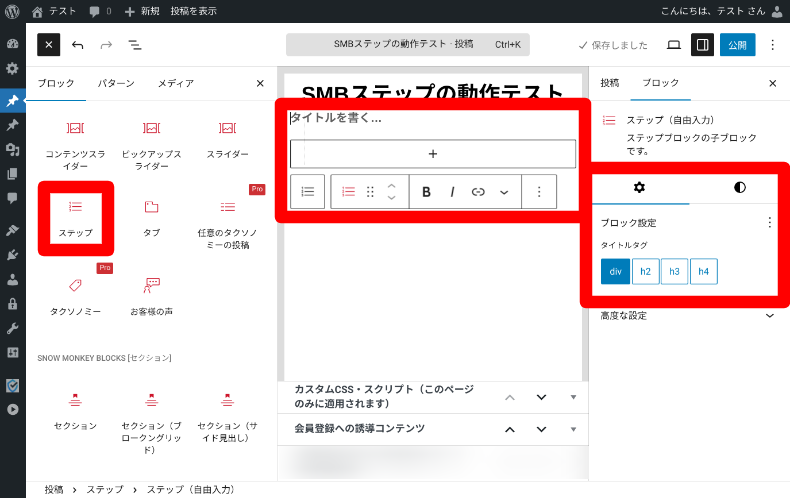The width and height of the screenshot is (790, 498).
Task: Open more rich text controls dropdown
Action: pyautogui.click(x=504, y=191)
